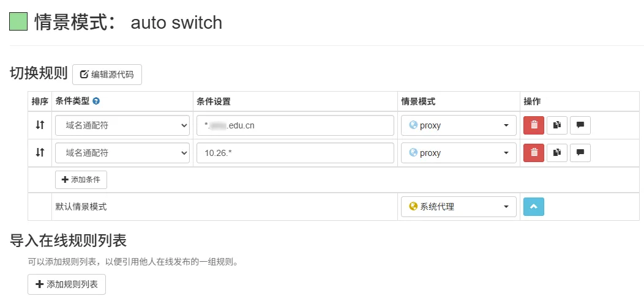The height and width of the screenshot is (307, 644).
Task: Click the blue collapse arrow button
Action: pos(534,207)
